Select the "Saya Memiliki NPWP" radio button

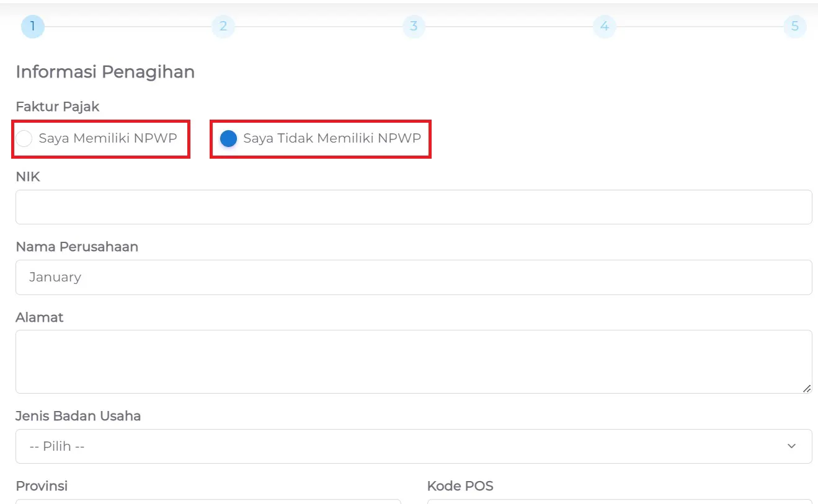tap(24, 139)
